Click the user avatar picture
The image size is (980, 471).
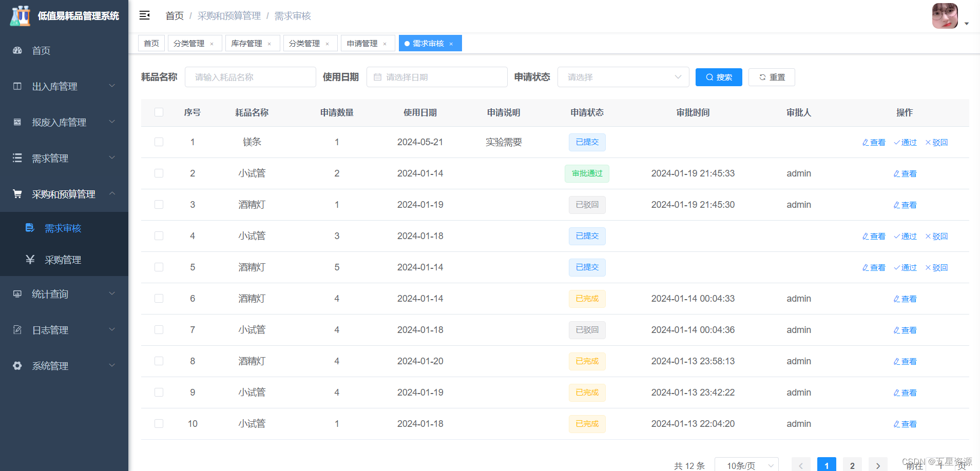pyautogui.click(x=945, y=16)
